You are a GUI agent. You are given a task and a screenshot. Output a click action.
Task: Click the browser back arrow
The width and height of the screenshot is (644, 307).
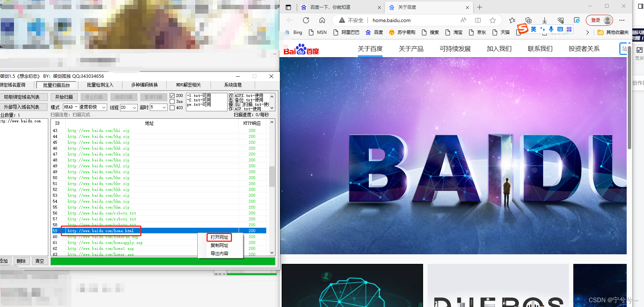[289, 20]
